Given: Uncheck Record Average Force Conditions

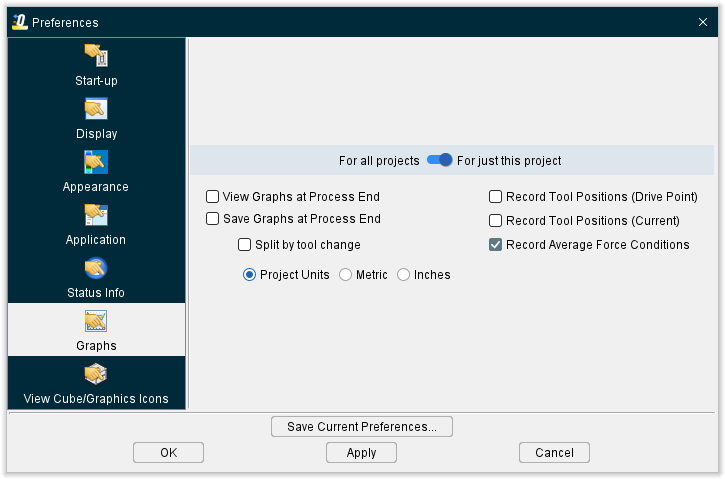Looking at the screenshot, I should coord(495,245).
